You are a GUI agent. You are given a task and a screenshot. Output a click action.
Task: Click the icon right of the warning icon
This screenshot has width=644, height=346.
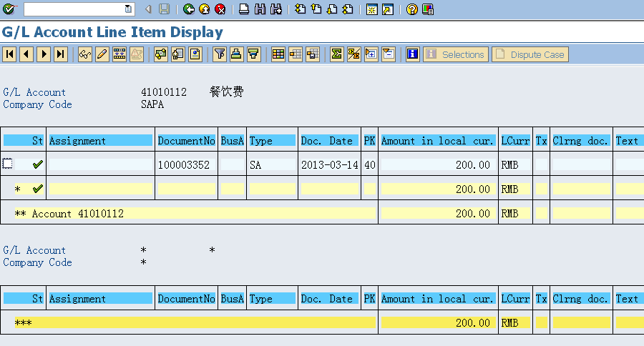pos(160,54)
